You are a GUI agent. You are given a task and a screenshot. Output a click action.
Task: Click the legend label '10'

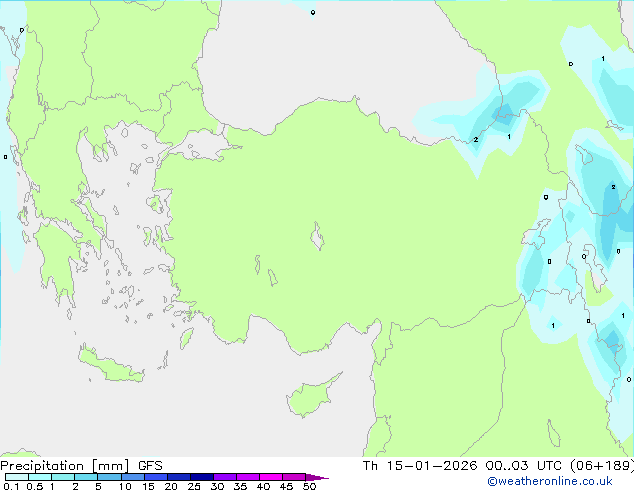[x=125, y=486]
